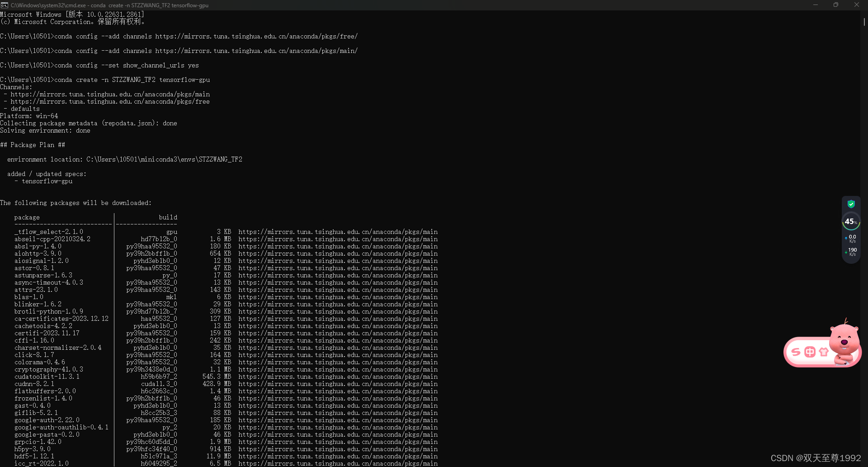Click the 'cuda11.3_0' build string
Image resolution: width=868 pixels, height=467 pixels.
(x=159, y=384)
